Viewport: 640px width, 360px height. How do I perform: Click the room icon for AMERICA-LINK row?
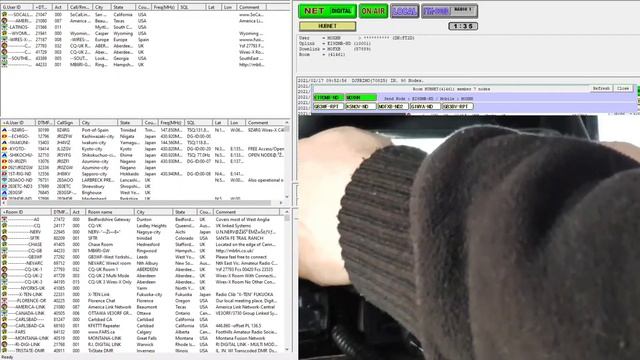(x=4, y=307)
